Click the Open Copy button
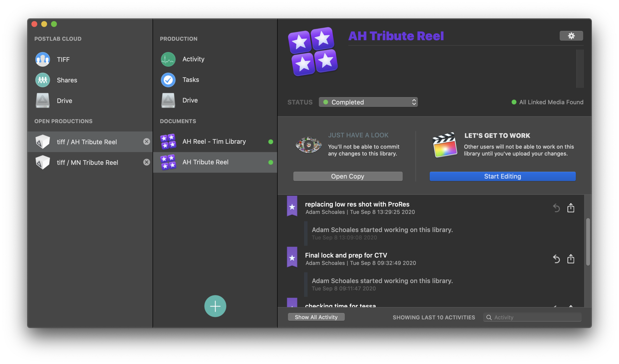 (348, 177)
